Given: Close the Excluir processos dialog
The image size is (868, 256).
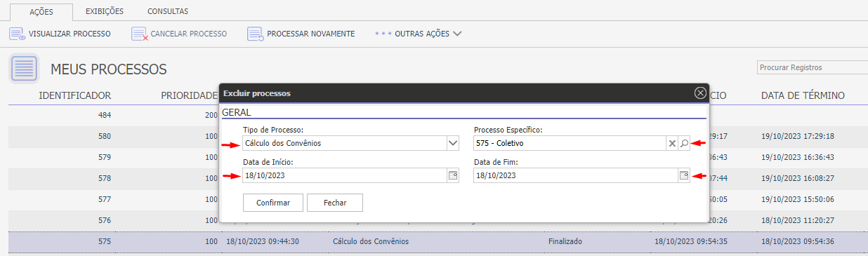Looking at the screenshot, I should pos(700,93).
